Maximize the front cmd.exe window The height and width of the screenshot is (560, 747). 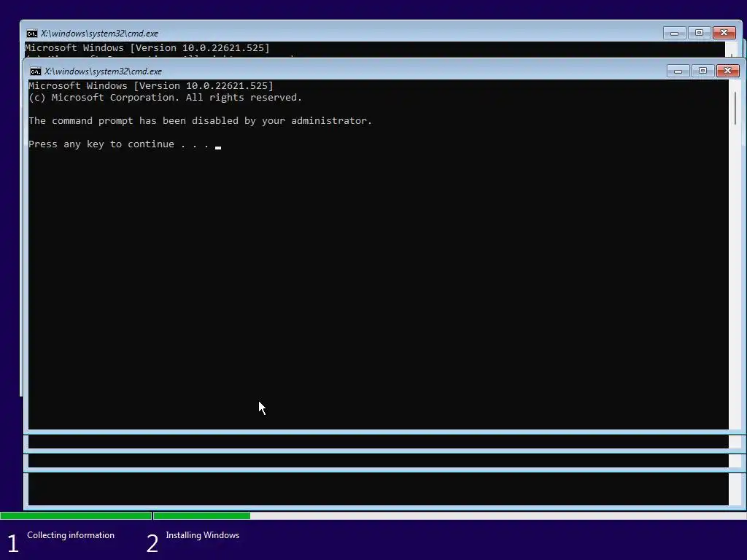click(x=703, y=71)
